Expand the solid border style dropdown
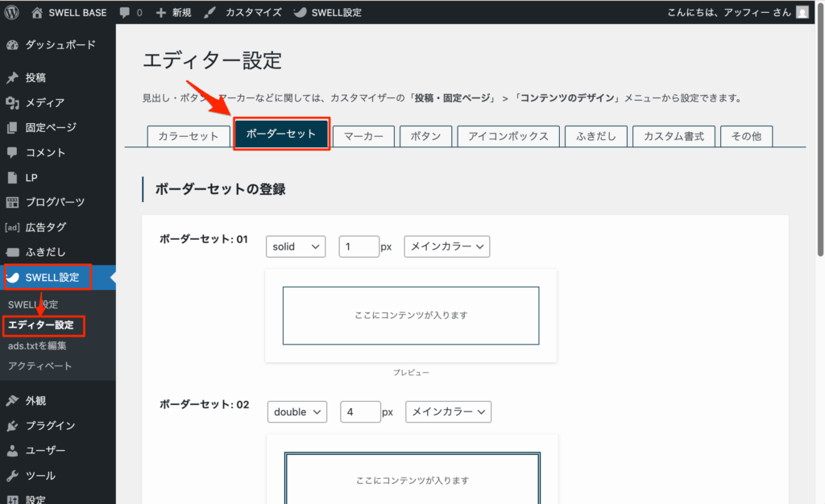Screen dimensions: 825x504 [x=295, y=246]
